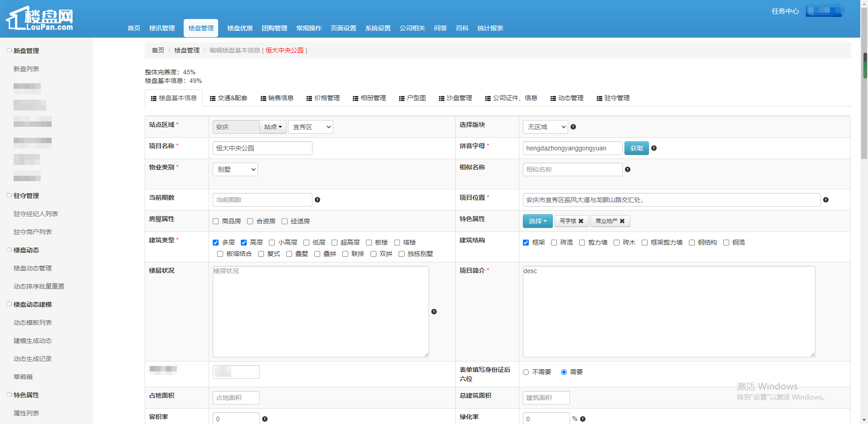868x424 pixels.
Task: Open 属性列表 in sidebar
Action: (26, 413)
